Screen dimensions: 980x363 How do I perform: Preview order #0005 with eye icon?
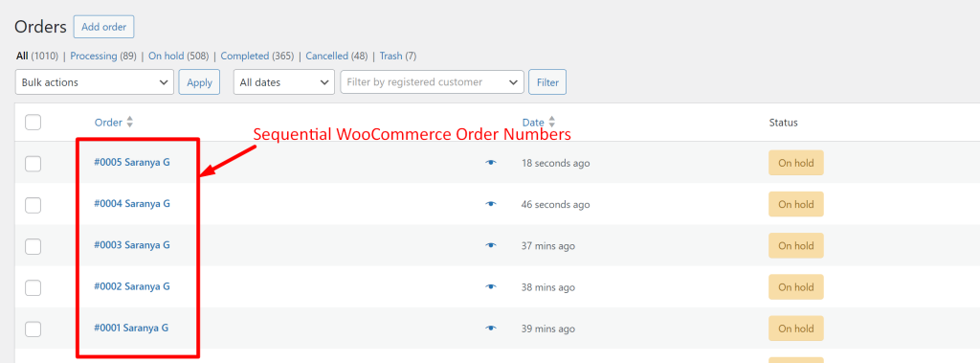[491, 163]
